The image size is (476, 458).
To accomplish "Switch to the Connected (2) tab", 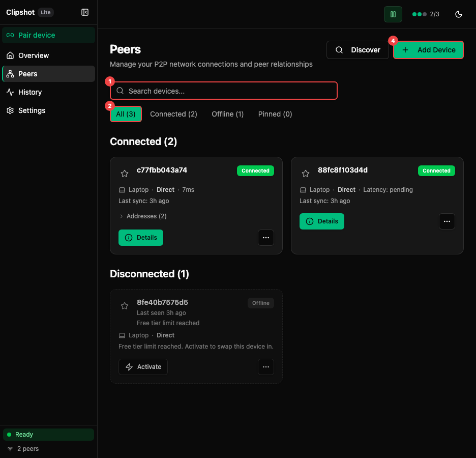I will pyautogui.click(x=173, y=114).
